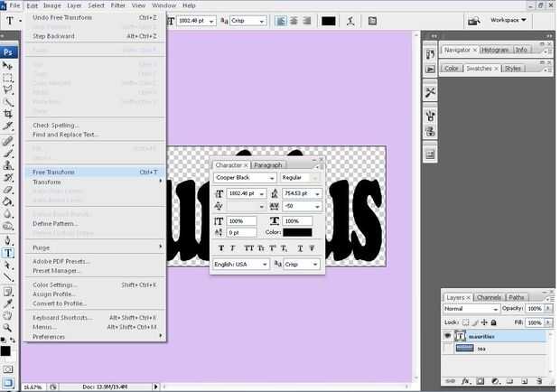560x392 pixels.
Task: Click the Add layer mask icon
Action: point(480,381)
